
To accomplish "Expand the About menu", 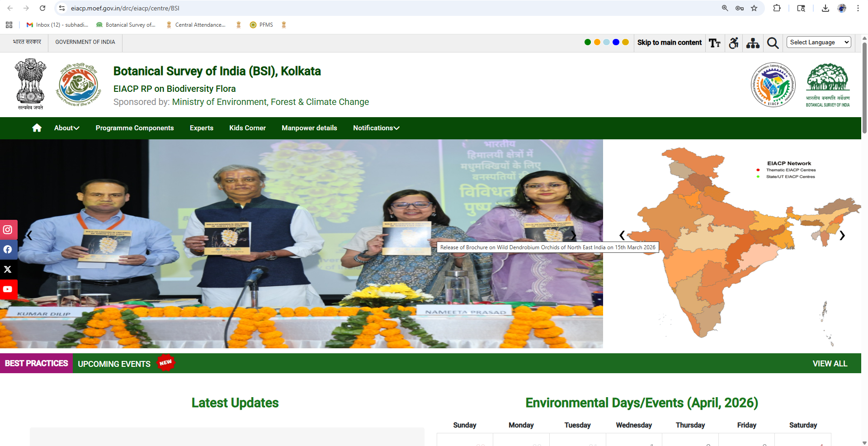I will 66,128.
